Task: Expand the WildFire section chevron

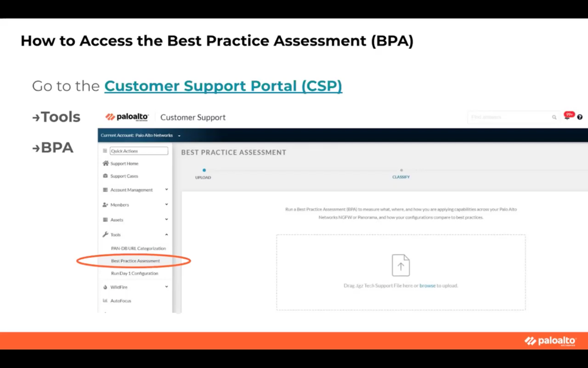Action: [167, 287]
